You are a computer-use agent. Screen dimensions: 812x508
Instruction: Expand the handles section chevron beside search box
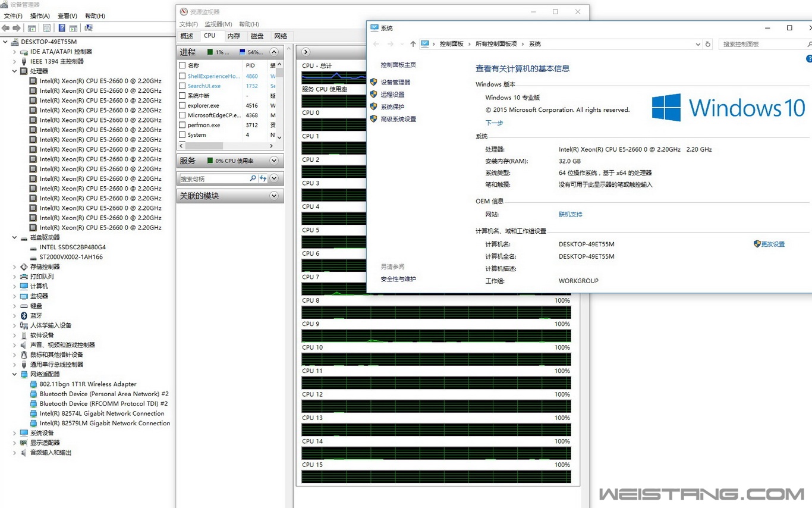[274, 178]
